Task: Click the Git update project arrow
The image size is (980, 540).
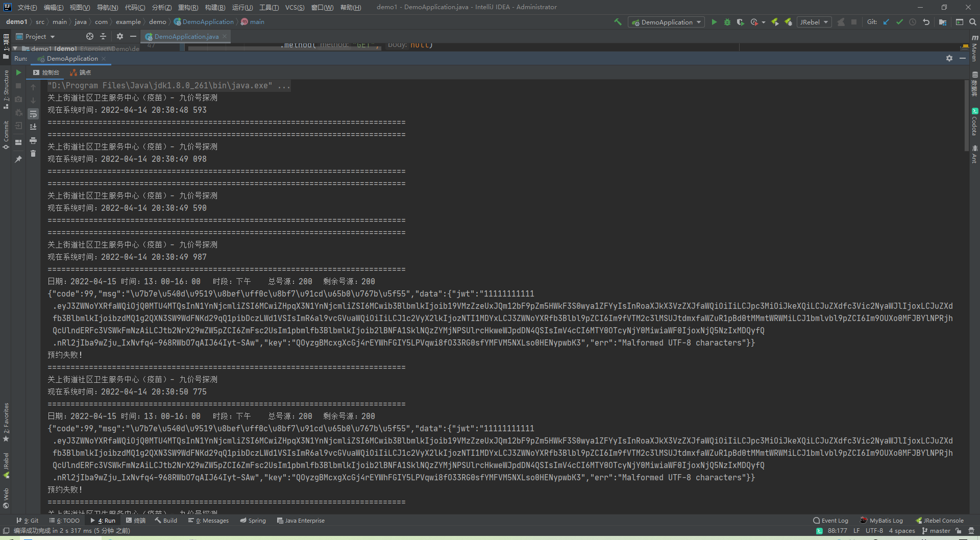Action: point(886,22)
